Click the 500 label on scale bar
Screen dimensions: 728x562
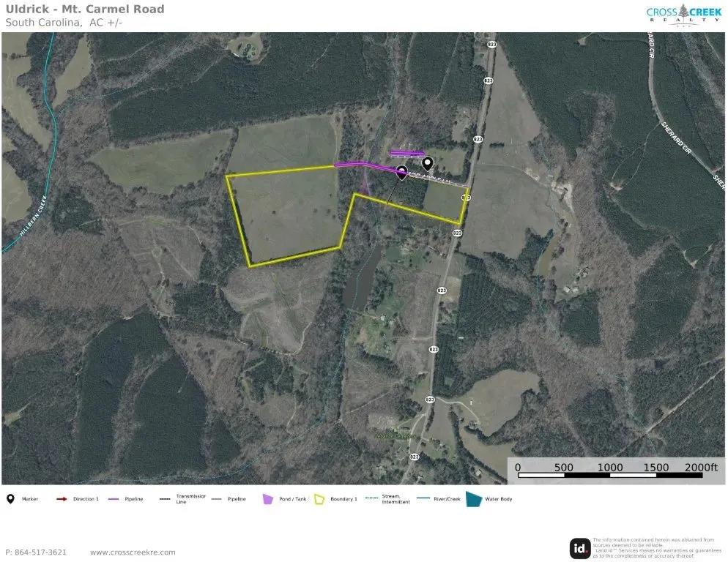(x=564, y=468)
